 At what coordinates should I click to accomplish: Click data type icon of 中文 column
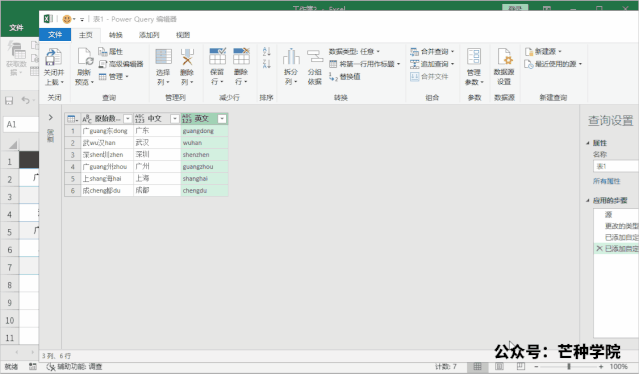point(139,119)
